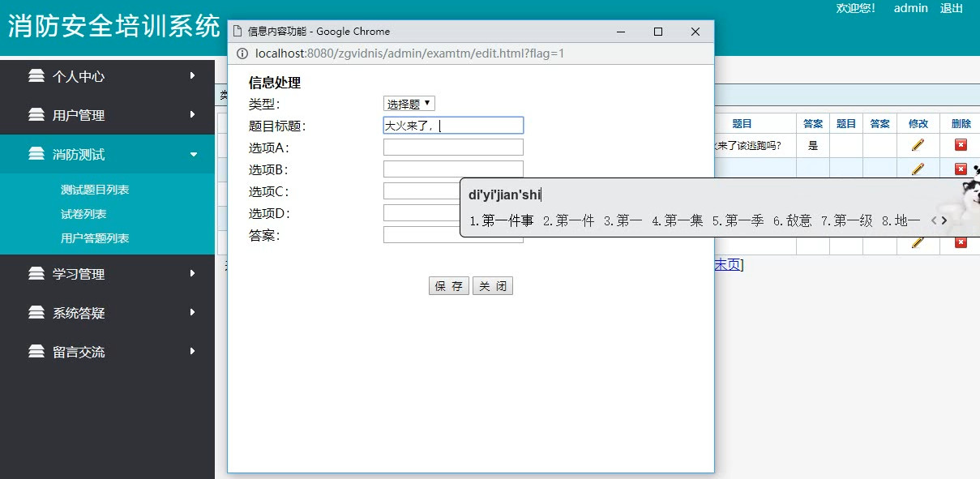This screenshot has width=980, height=479.
Task: Expand the 留言交流 menu arrow
Action: pyautogui.click(x=192, y=351)
